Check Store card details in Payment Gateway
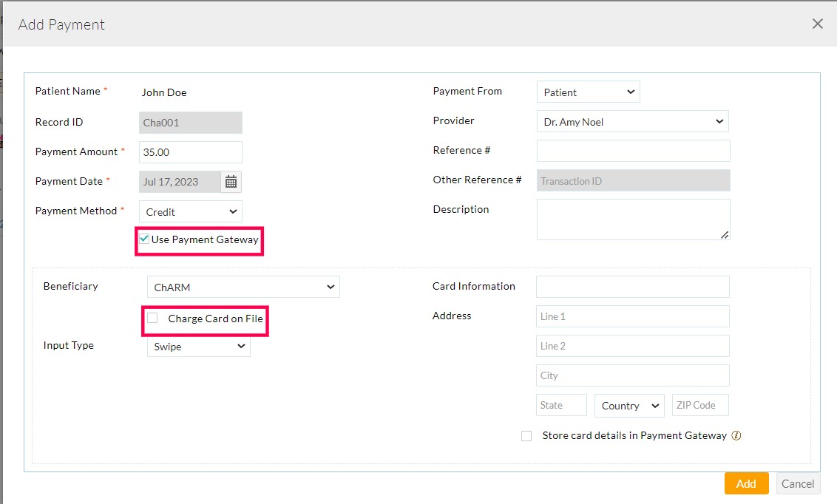The height and width of the screenshot is (504, 837). [x=526, y=436]
